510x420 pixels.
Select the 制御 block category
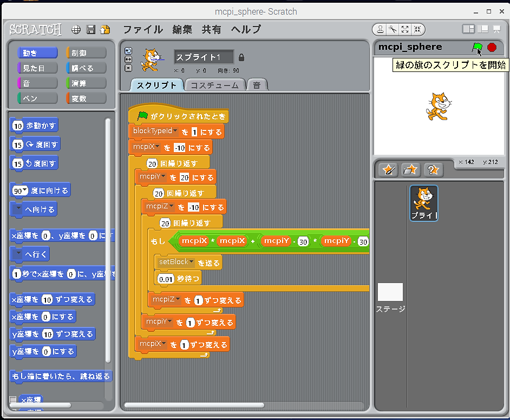point(86,52)
